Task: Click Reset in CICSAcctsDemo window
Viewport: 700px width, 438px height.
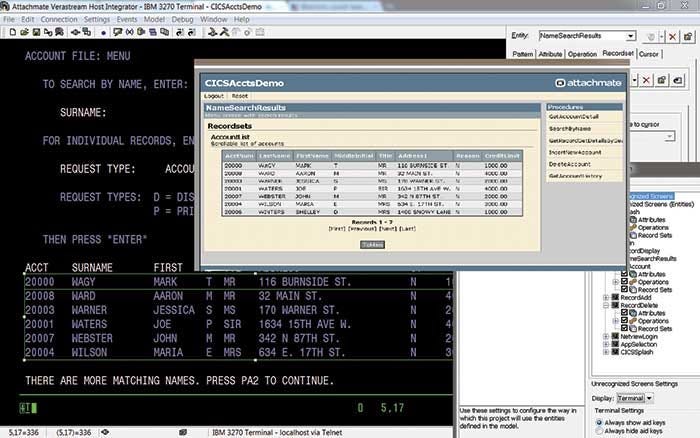Action: (x=240, y=96)
